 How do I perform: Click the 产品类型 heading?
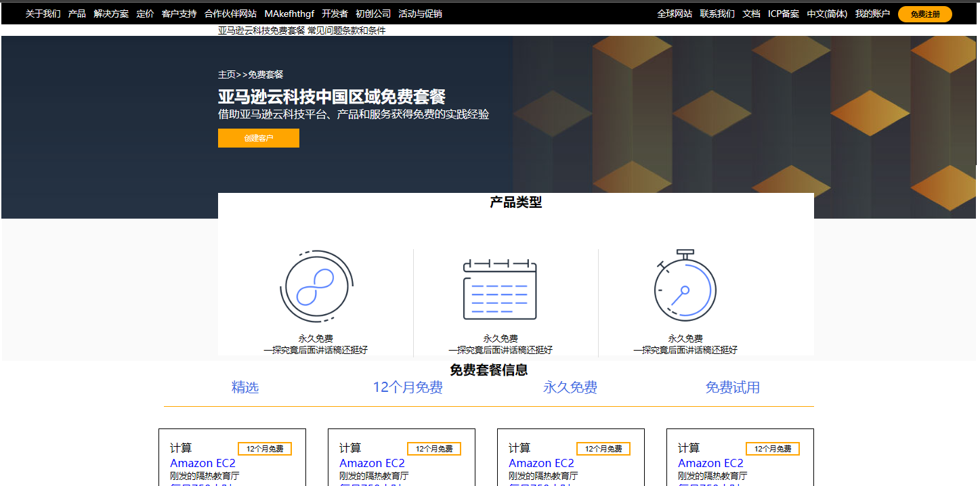516,202
